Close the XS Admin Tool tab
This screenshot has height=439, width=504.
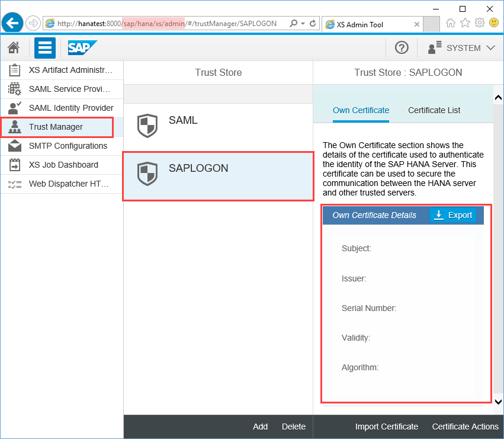click(x=416, y=24)
